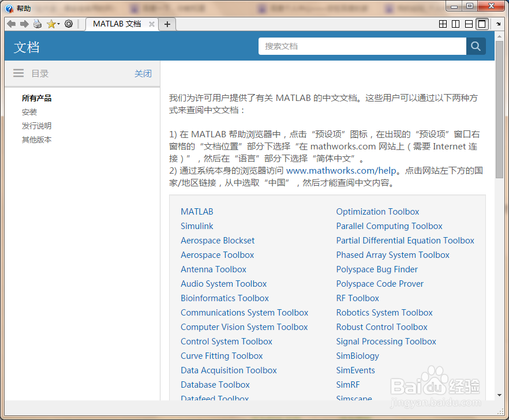This screenshot has width=509, height=420.
Task: Open SimRF documentation link
Action: point(348,385)
